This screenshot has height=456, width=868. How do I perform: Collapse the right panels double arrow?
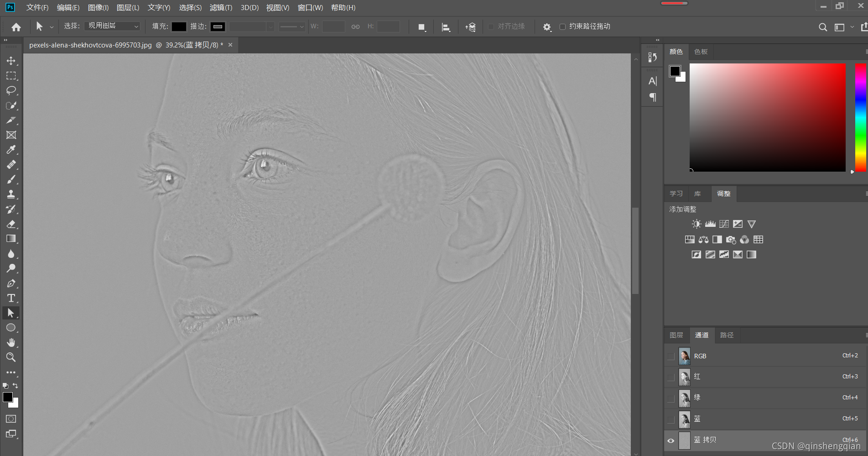[657, 40]
